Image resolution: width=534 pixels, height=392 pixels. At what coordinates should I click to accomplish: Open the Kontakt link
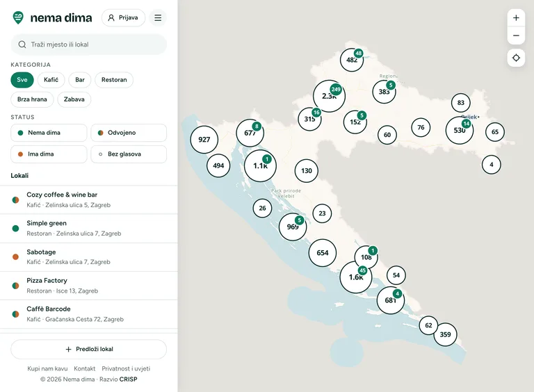pos(84,368)
